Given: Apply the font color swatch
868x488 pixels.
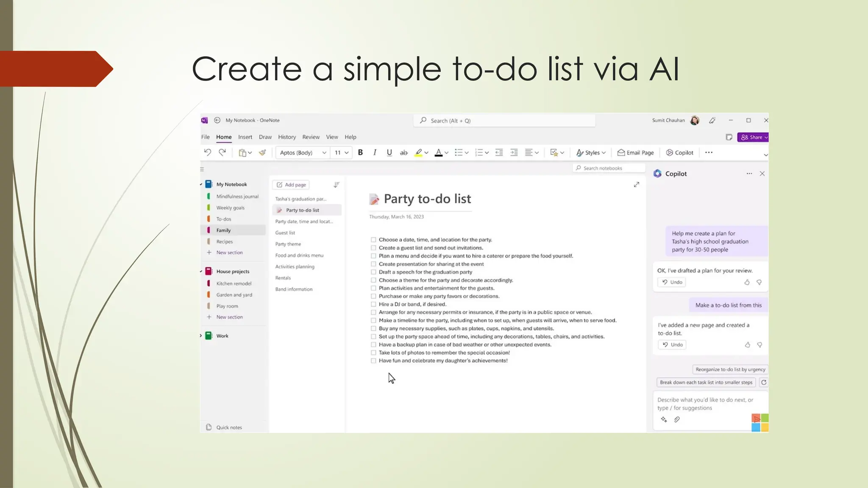Looking at the screenshot, I should click(x=439, y=152).
